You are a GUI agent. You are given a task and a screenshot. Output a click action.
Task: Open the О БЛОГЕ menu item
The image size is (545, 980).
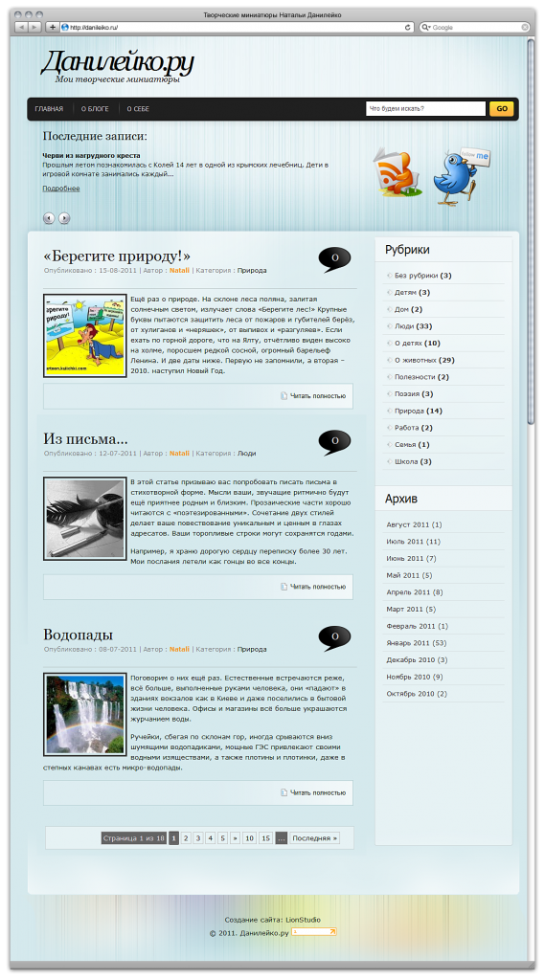click(95, 109)
